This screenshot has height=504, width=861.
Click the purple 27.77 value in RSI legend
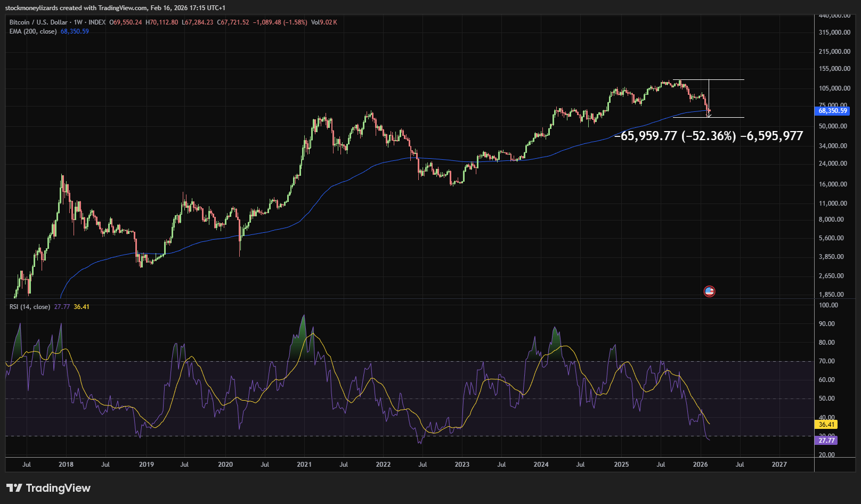click(x=62, y=307)
